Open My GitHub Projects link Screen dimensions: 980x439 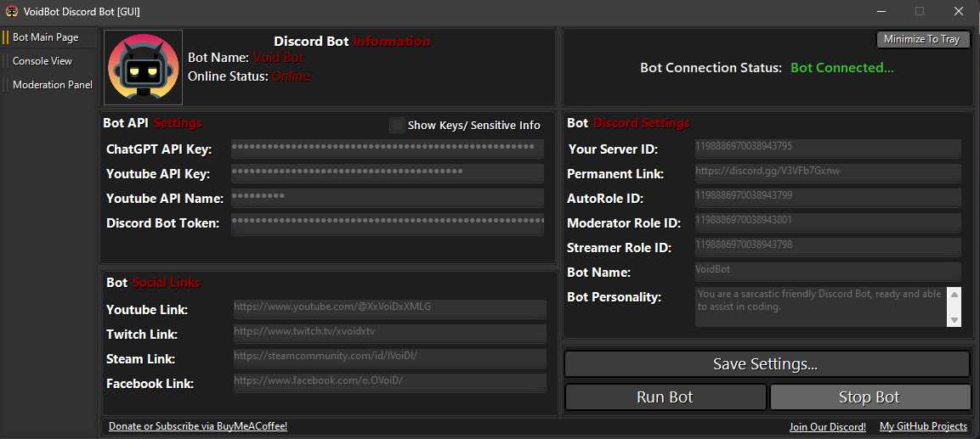pyautogui.click(x=924, y=426)
